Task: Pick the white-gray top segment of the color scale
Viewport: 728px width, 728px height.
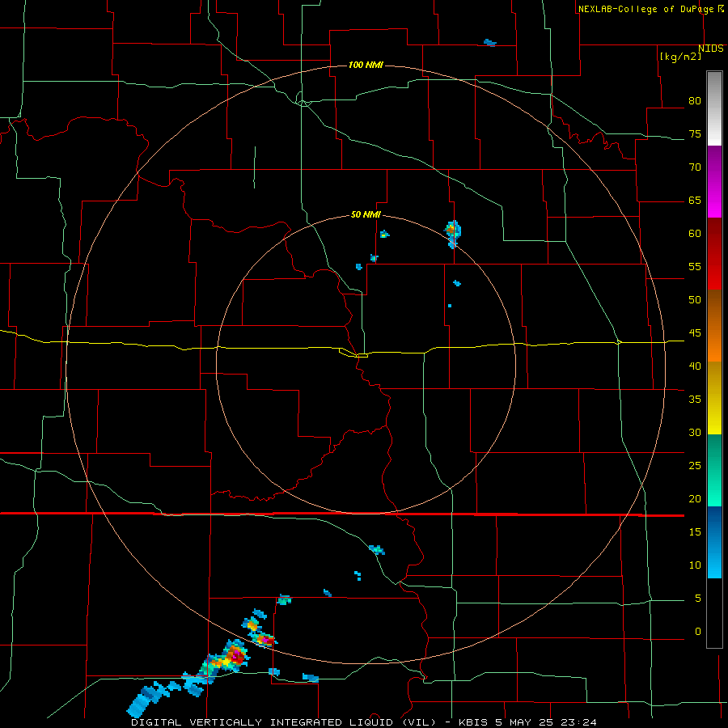Action: (714, 108)
